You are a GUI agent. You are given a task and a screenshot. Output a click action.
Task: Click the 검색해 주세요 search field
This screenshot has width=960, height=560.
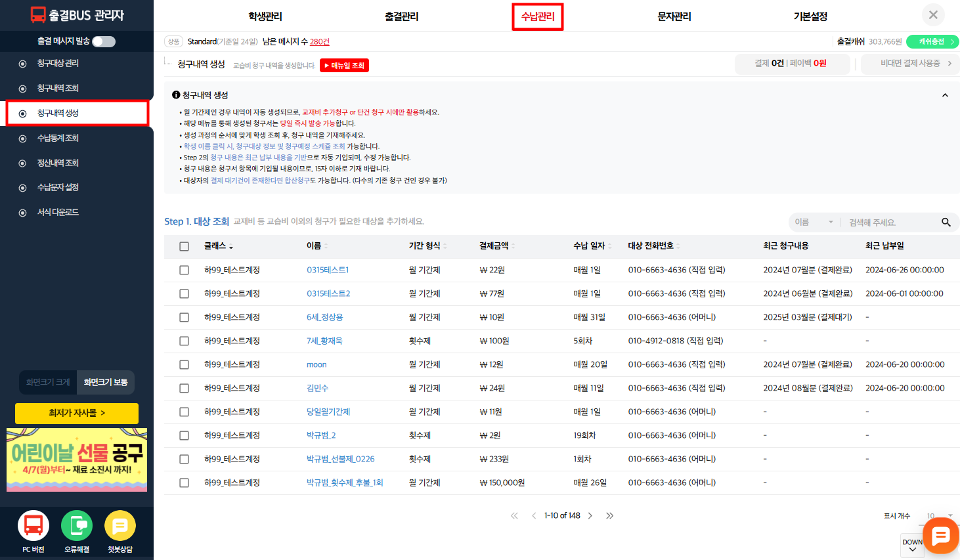coord(890,223)
